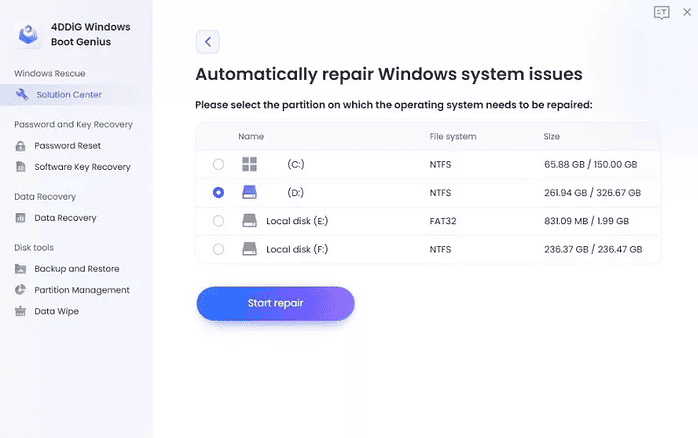Viewport: 698px width, 438px height.
Task: Click the Backup and Restore folder icon
Action: tap(22, 269)
